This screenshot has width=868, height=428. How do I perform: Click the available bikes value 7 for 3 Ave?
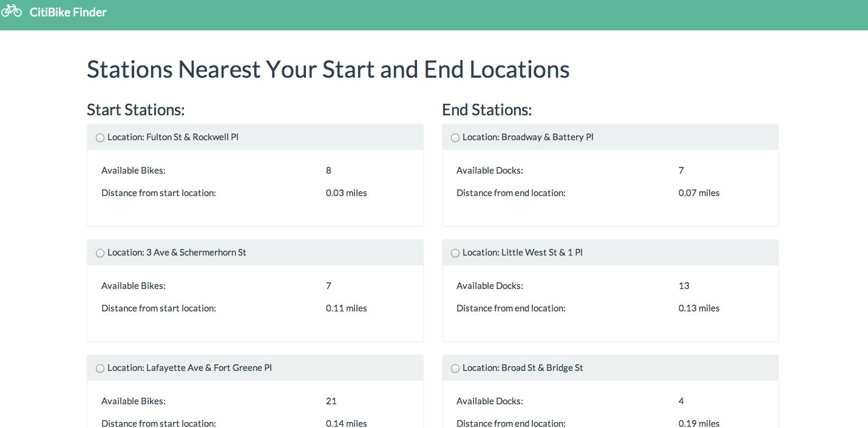328,286
